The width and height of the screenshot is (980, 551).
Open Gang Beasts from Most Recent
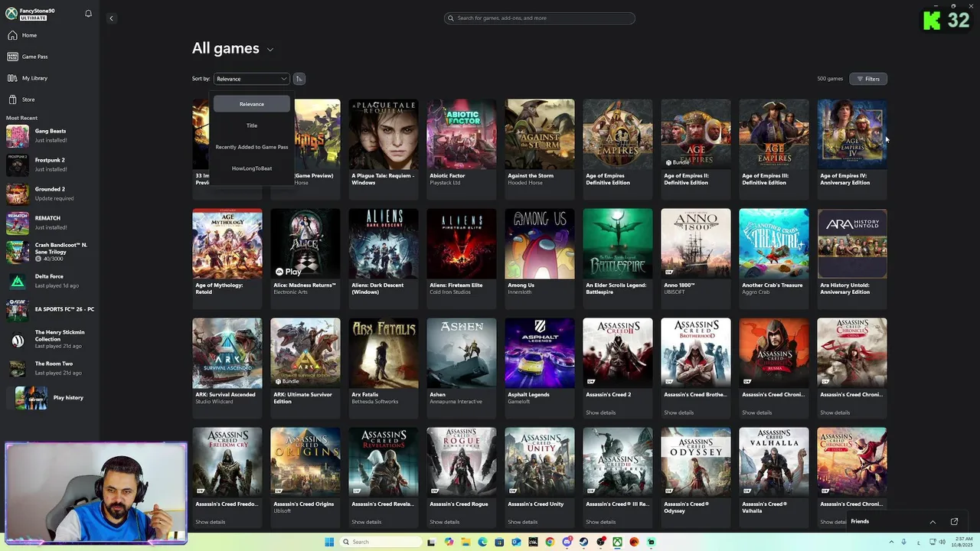tap(50, 135)
